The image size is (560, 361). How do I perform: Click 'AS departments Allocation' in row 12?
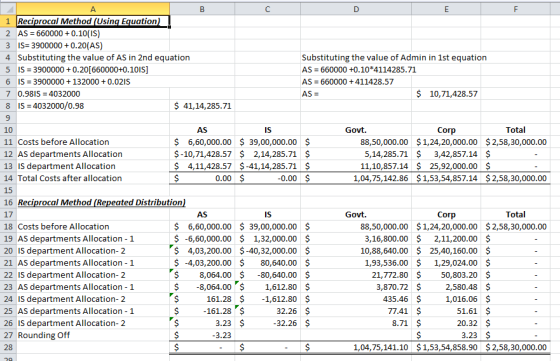pos(70,154)
